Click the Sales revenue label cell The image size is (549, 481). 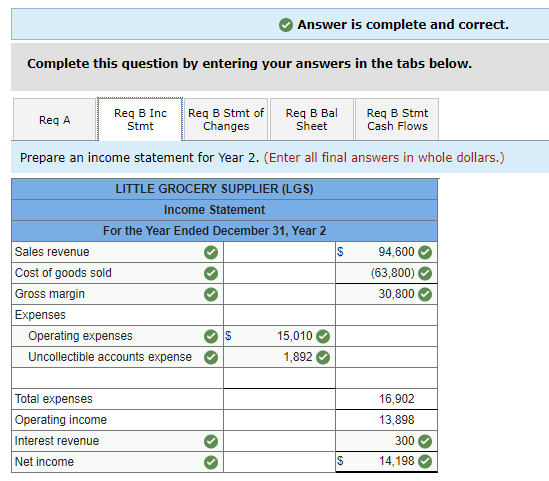(117, 252)
